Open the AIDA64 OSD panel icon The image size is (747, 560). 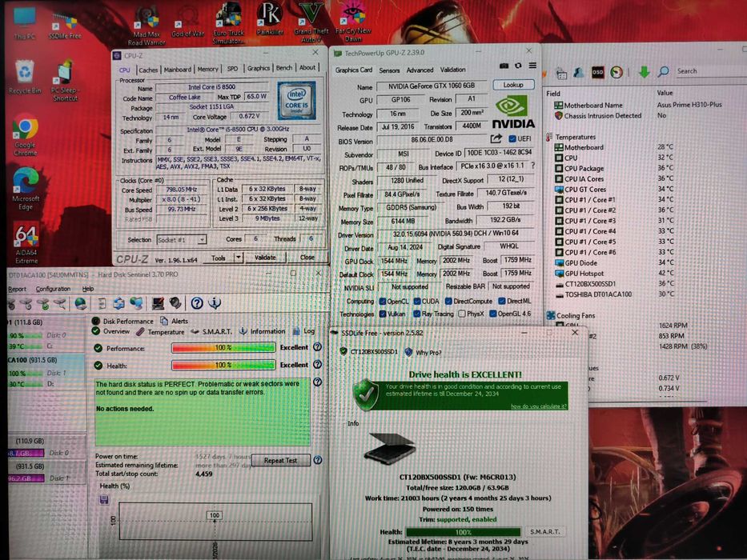[597, 72]
